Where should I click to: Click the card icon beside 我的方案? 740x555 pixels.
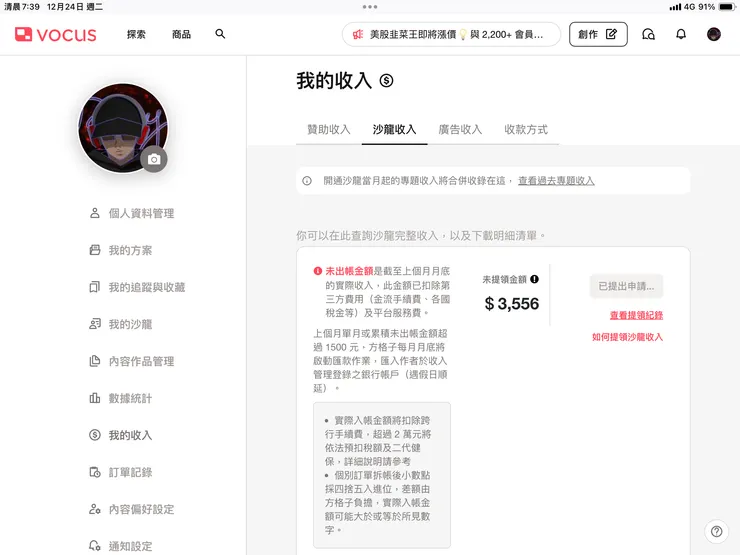coord(95,250)
